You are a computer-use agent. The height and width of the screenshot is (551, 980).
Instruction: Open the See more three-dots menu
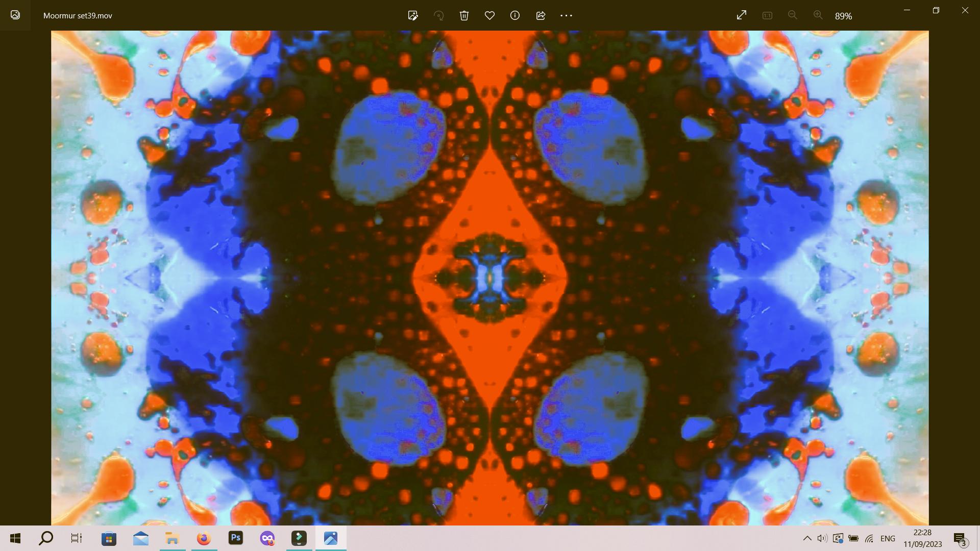566,16
